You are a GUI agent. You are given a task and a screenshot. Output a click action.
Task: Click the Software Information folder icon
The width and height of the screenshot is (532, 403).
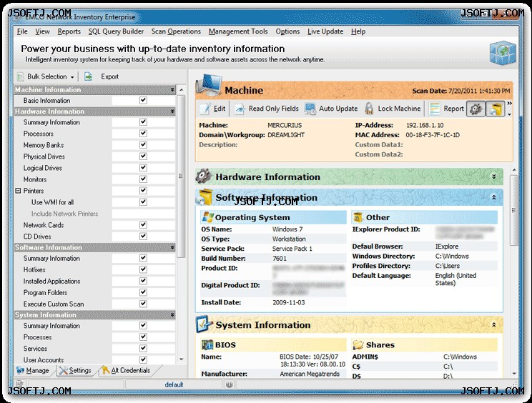tap(204, 197)
